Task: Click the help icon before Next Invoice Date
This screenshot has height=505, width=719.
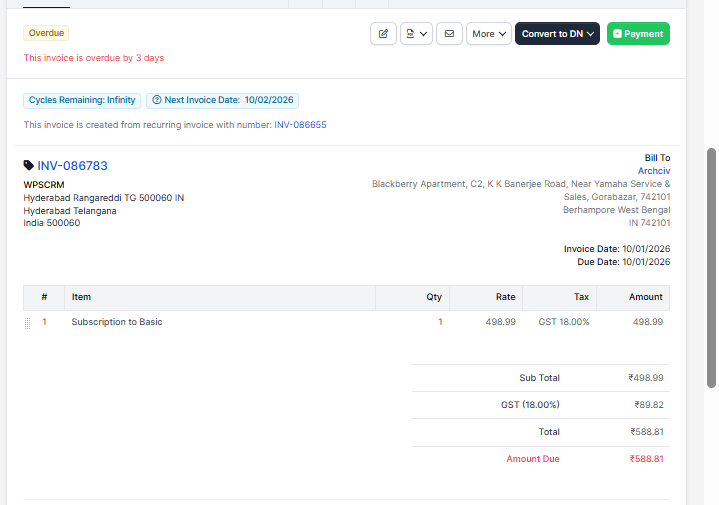Action: tap(157, 101)
